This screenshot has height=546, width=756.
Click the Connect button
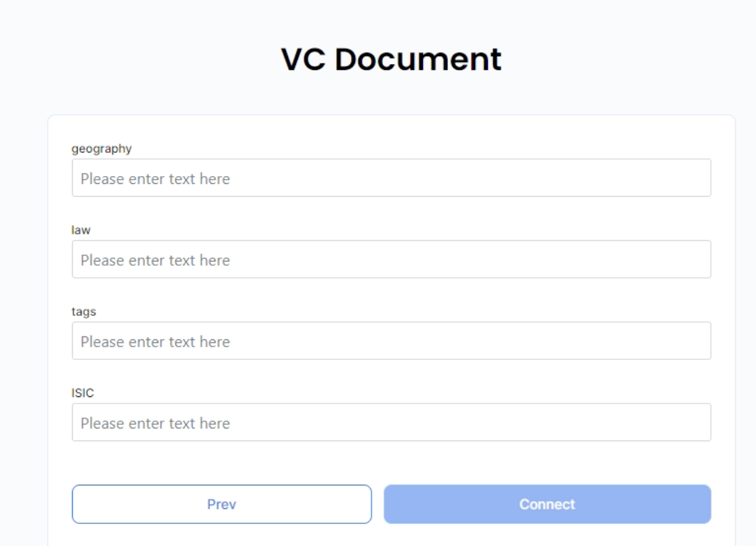point(547,505)
